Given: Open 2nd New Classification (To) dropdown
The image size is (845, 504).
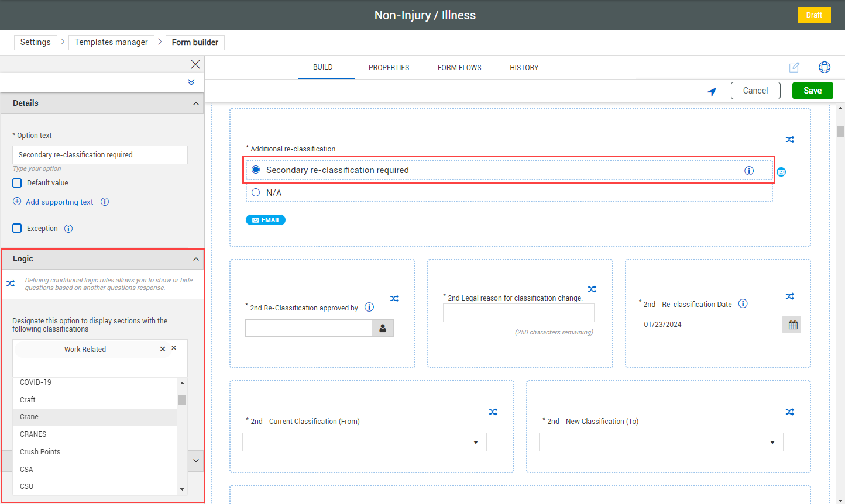Looking at the screenshot, I should point(661,442).
